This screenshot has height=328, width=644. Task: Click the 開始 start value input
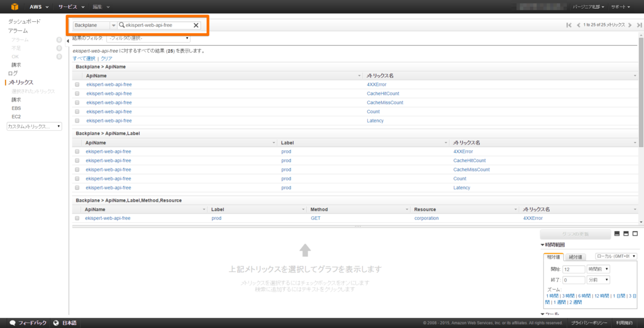click(572, 270)
